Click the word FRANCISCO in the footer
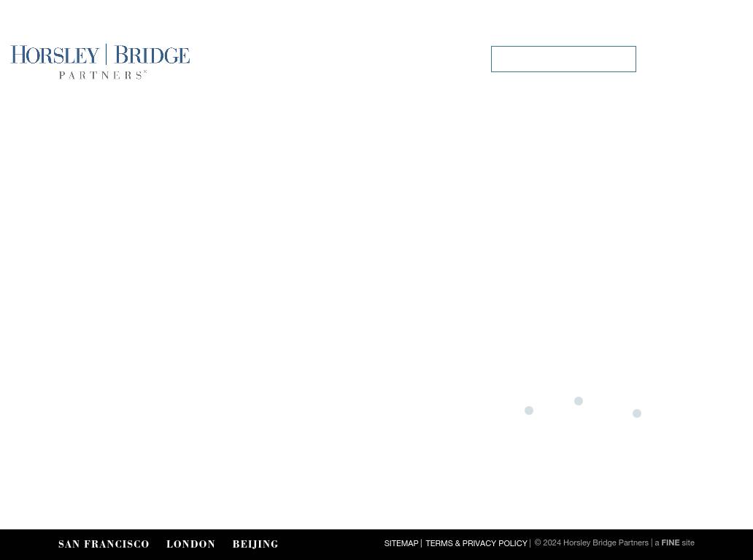The image size is (753, 560). [117, 545]
